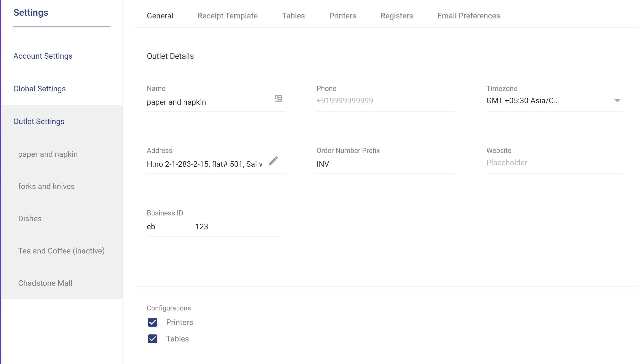The height and width of the screenshot is (364, 639).
Task: Open the Timezone dropdown
Action: 555,101
